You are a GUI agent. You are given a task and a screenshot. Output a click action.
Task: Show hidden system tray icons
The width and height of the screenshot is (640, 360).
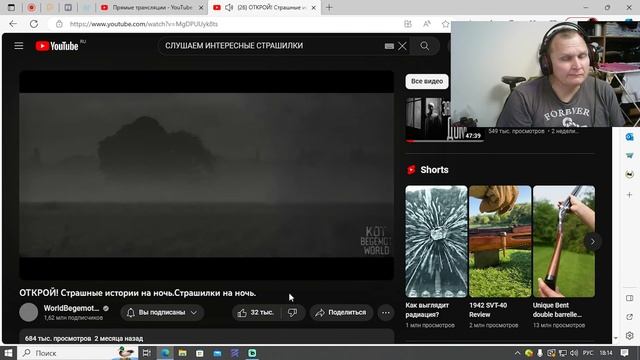click(x=517, y=353)
